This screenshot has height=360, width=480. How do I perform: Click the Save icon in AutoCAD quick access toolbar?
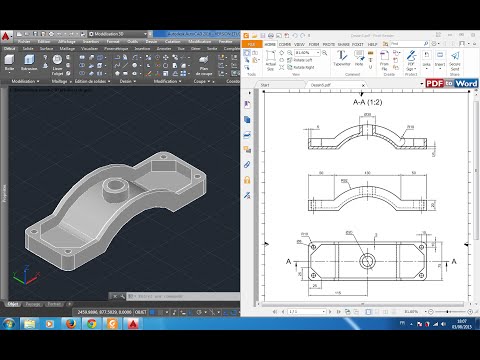point(35,34)
